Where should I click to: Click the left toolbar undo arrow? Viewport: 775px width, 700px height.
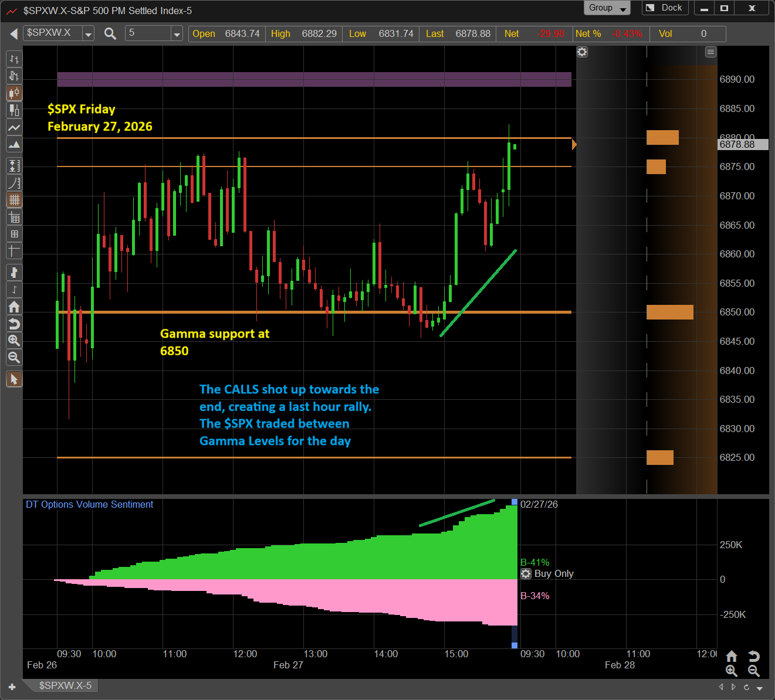coord(14,324)
